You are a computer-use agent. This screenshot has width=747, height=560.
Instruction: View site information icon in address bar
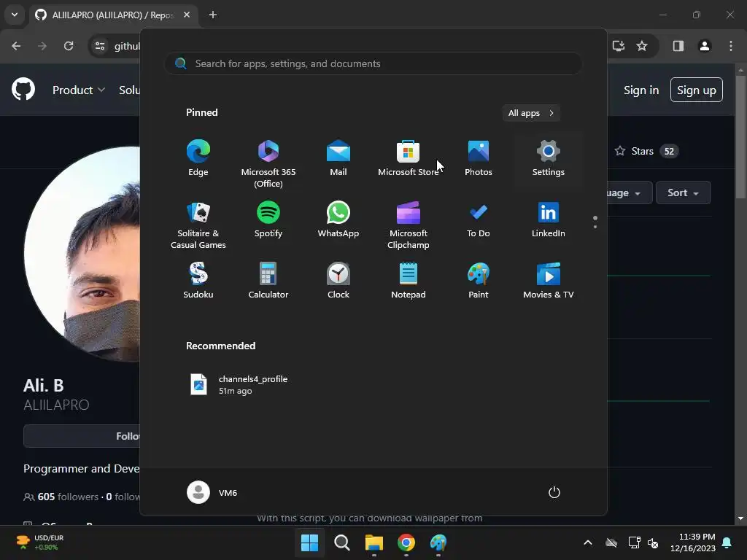pos(100,46)
